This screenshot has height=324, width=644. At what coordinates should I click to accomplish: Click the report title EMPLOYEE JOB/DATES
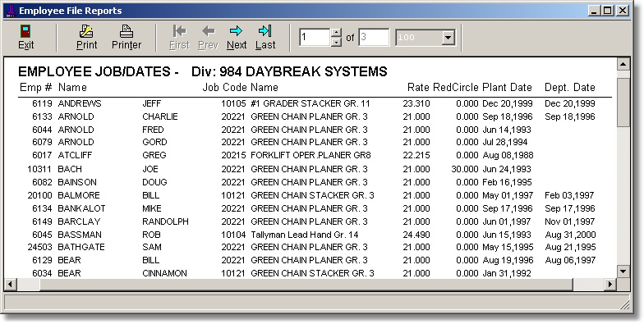[94, 72]
